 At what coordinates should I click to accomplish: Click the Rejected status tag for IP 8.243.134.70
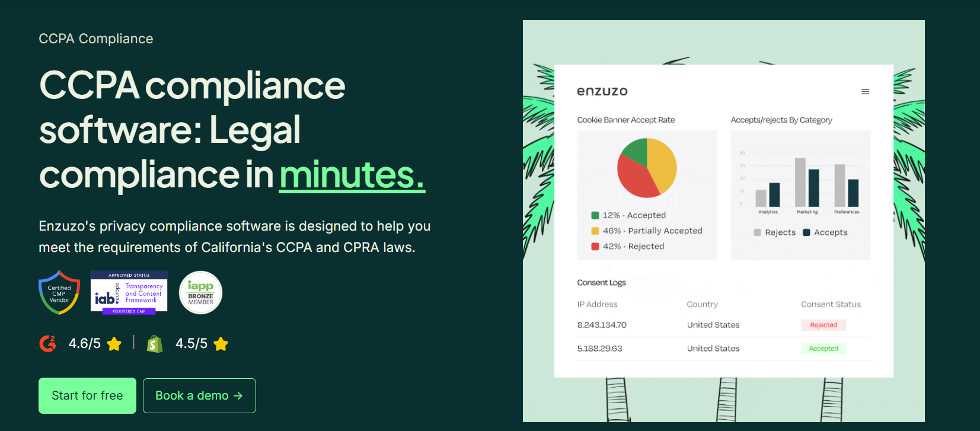[823, 324]
